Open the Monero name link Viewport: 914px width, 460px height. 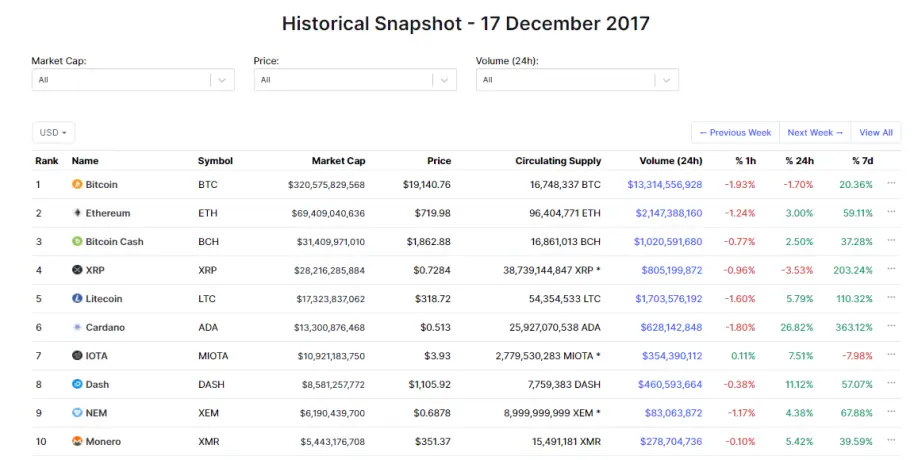point(103,441)
